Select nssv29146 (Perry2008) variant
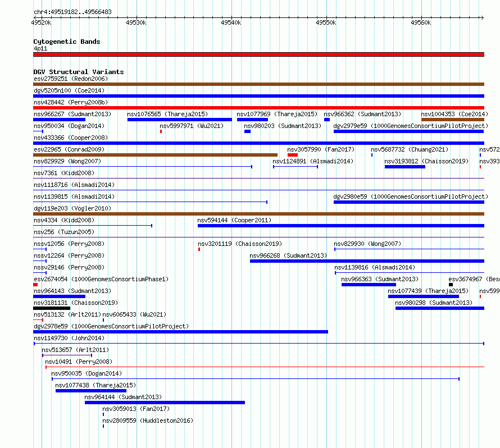The height and width of the screenshot is (448, 500). click(40, 273)
